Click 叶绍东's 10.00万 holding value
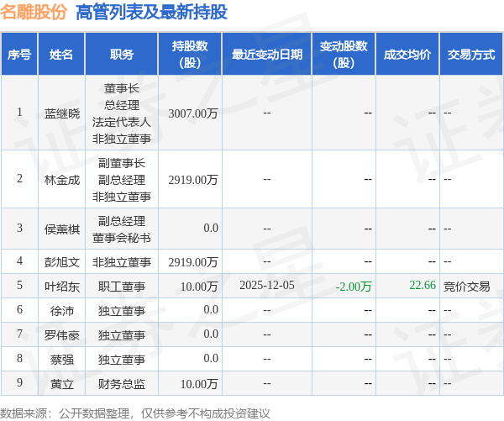Screen dimensions: 504x421 point(199,287)
